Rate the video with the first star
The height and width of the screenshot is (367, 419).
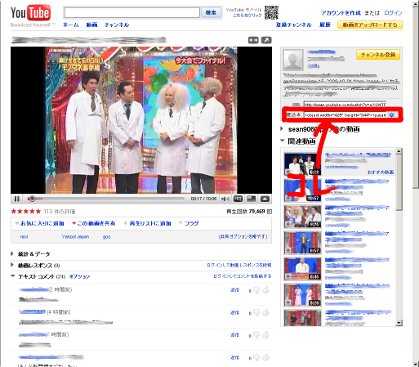point(14,211)
